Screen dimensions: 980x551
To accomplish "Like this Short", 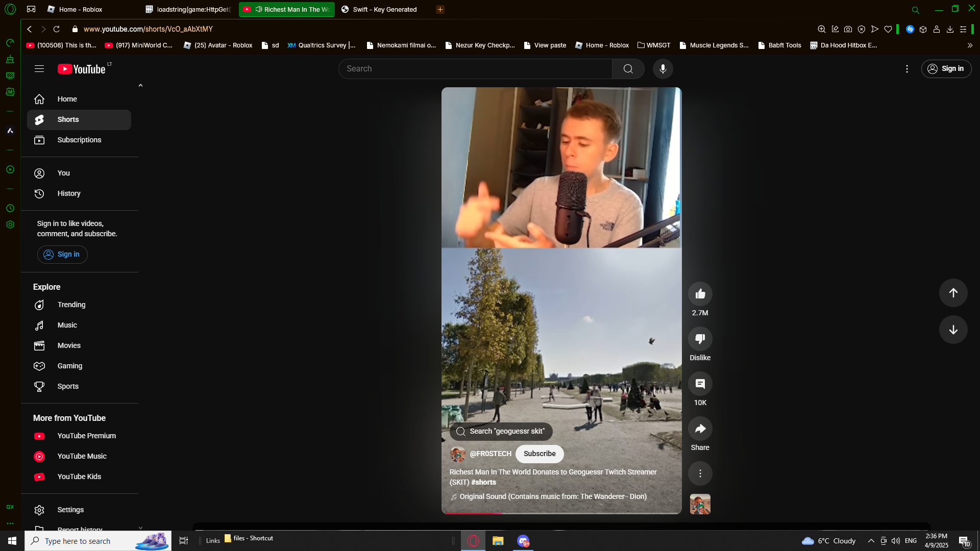I will click(700, 294).
